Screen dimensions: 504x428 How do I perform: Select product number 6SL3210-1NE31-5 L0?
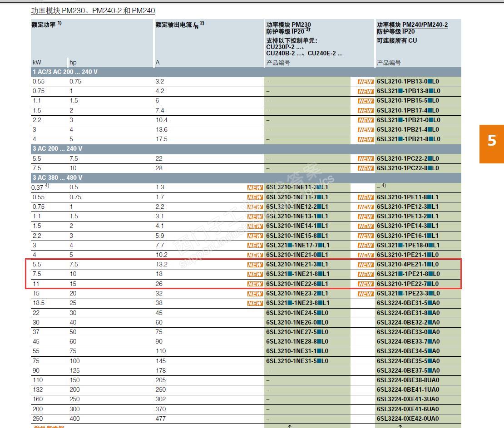coord(297,361)
